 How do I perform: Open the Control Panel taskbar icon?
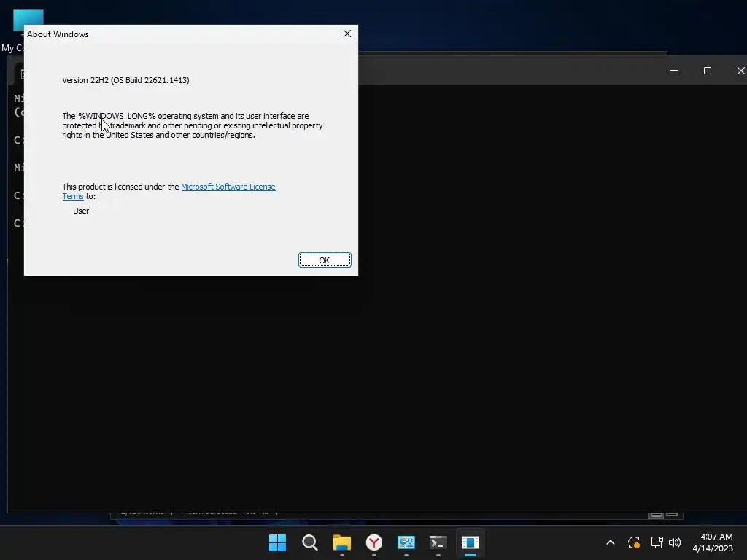click(406, 542)
